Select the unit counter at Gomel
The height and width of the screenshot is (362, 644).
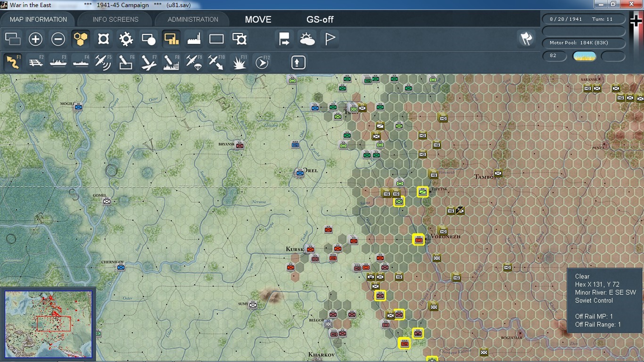click(107, 201)
